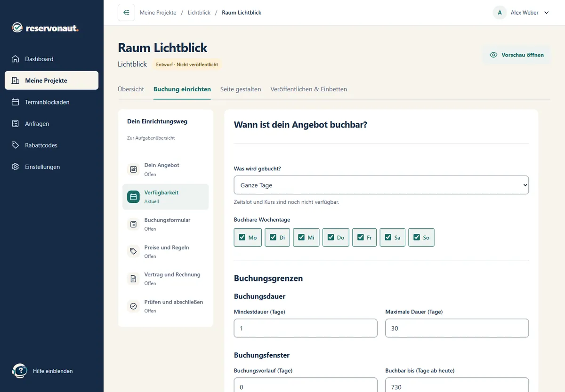Image resolution: width=565 pixels, height=392 pixels.
Task: Click the Buchbar bis (Tage ab heute) field
Action: 457,384
